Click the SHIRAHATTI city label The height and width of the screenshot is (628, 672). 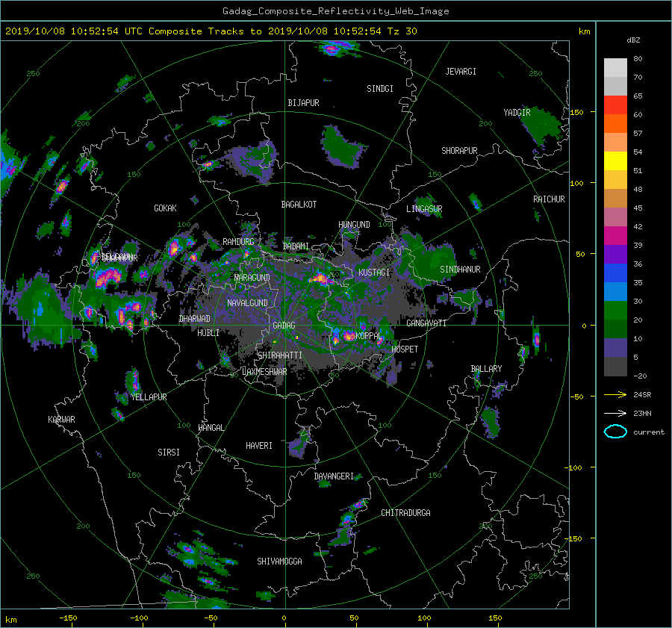(280, 355)
